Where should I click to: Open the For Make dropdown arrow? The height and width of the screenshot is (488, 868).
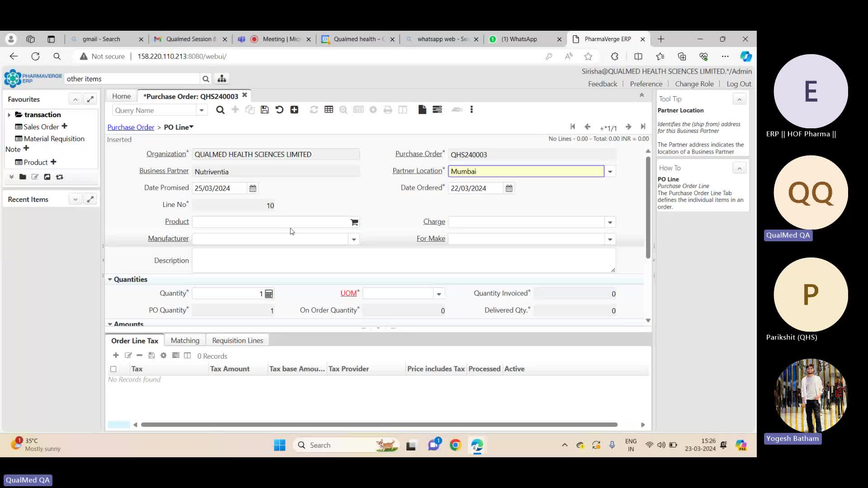610,239
